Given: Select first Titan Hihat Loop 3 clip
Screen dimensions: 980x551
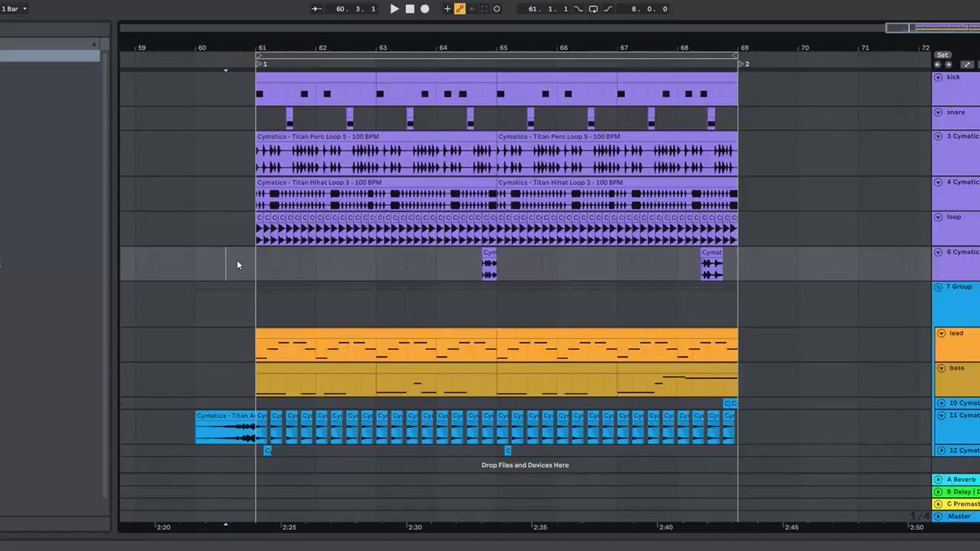Looking at the screenshot, I should 376,194.
